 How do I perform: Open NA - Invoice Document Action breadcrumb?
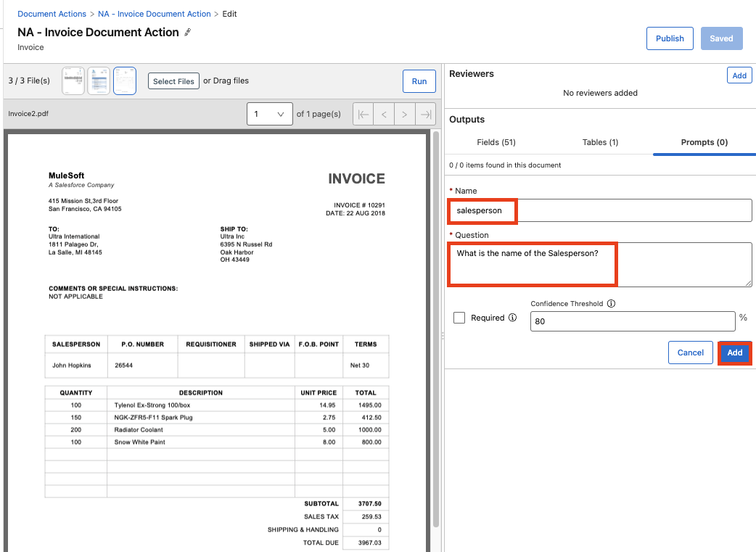pyautogui.click(x=155, y=14)
